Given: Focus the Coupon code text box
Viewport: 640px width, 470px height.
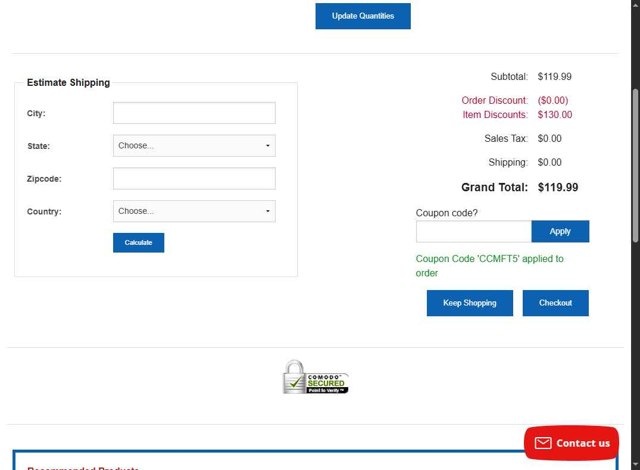Looking at the screenshot, I should pyautogui.click(x=474, y=231).
